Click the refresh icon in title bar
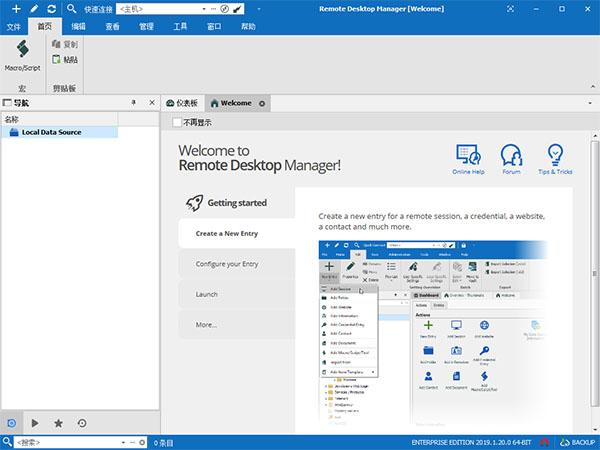This screenshot has width=600, height=450. coord(51,8)
